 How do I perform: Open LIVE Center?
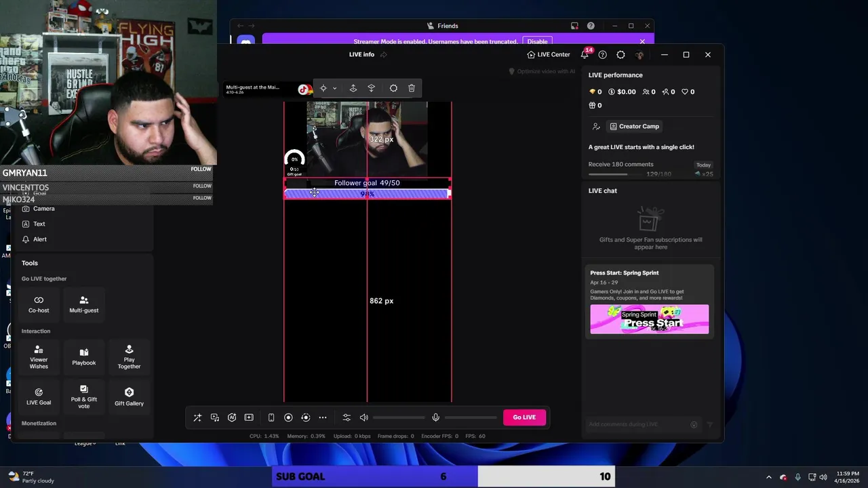pyautogui.click(x=549, y=54)
